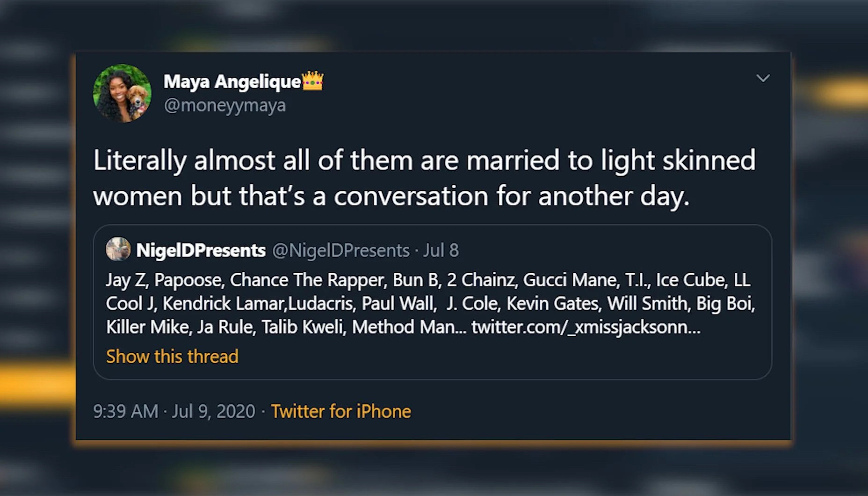This screenshot has height=496, width=868.
Task: Open the @moneyymaya handle
Action: (224, 105)
